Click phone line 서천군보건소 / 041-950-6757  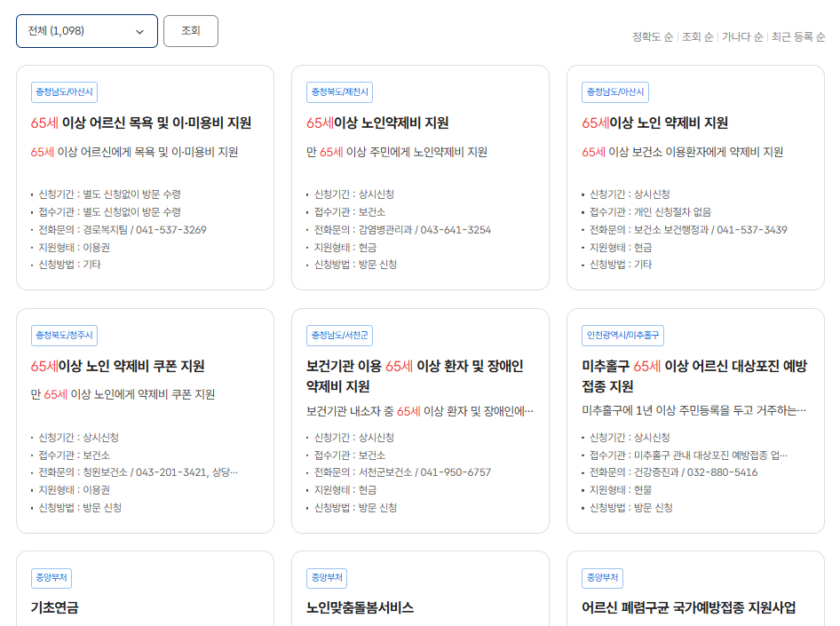point(402,472)
